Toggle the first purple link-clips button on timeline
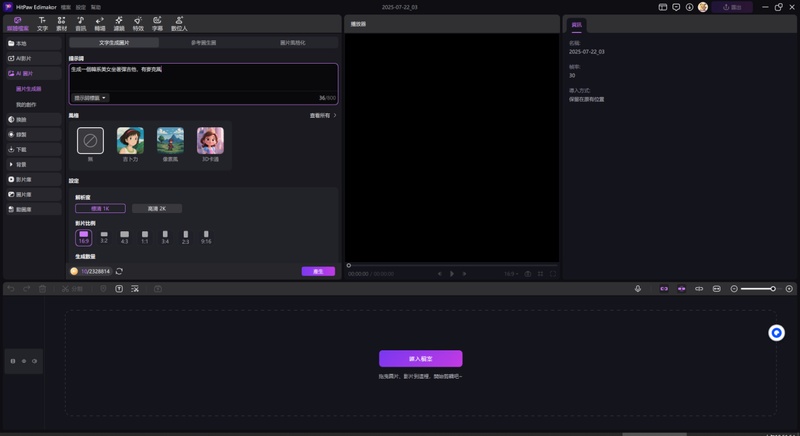This screenshot has width=800, height=436. click(664, 289)
